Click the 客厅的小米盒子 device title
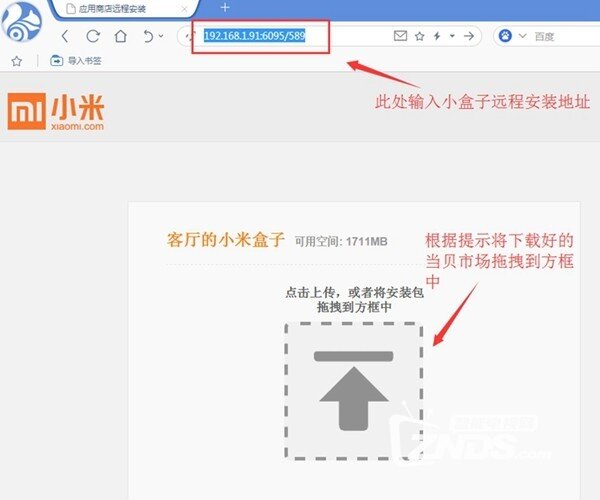Image resolution: width=600 pixels, height=500 pixels. [x=226, y=240]
